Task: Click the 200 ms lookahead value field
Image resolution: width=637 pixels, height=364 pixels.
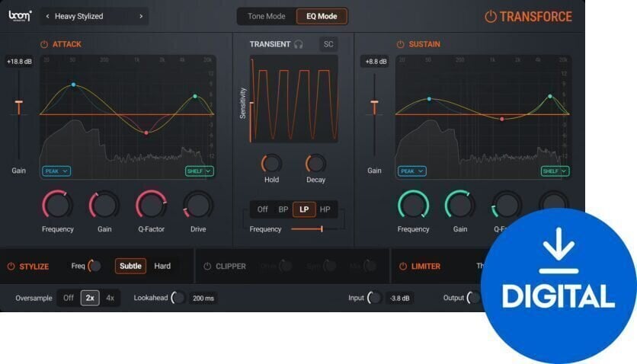Action: [203, 299]
